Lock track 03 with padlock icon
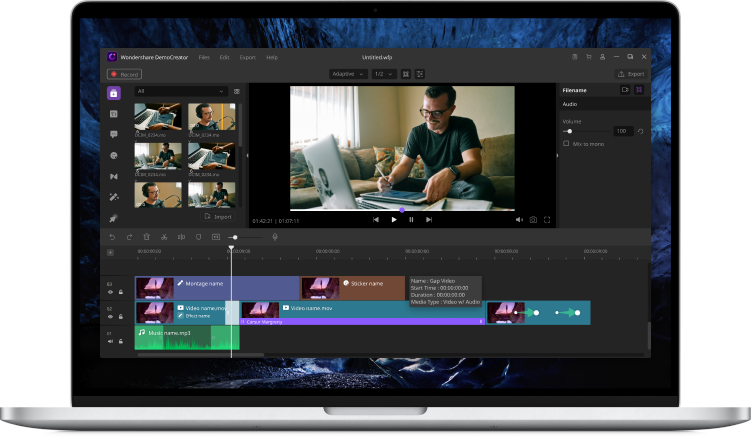The height and width of the screenshot is (441, 751). (121, 292)
